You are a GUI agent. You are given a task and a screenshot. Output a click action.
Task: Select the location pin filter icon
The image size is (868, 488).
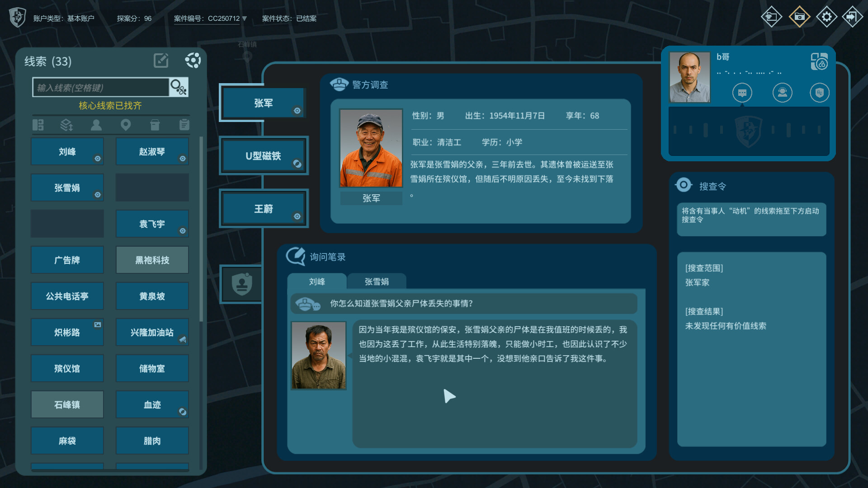[x=126, y=125]
